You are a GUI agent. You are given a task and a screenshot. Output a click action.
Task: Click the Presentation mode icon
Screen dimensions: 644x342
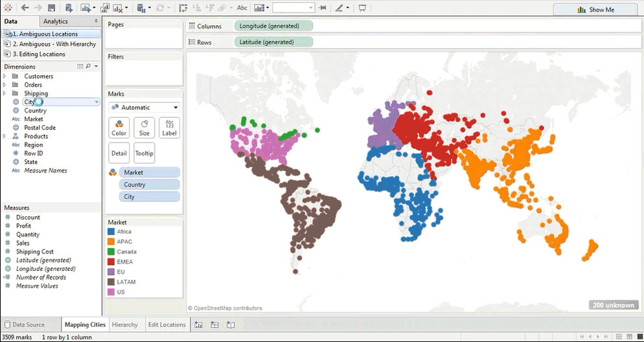(362, 8)
